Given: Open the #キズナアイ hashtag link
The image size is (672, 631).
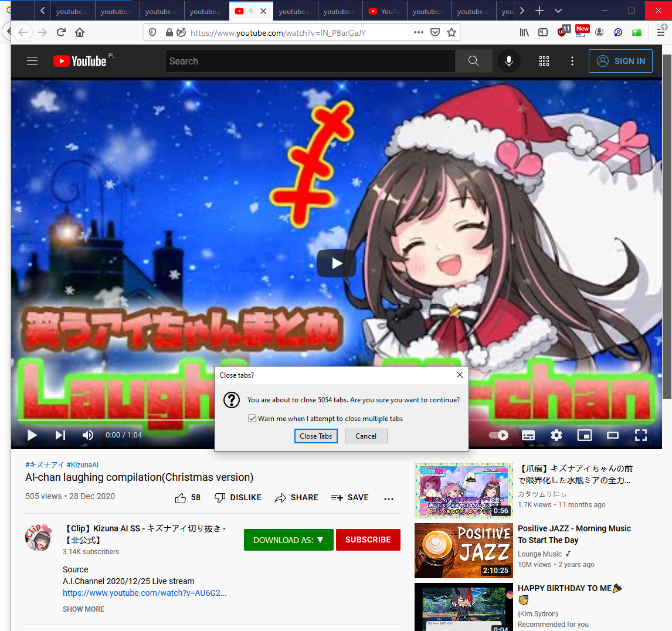Looking at the screenshot, I should 45,464.
